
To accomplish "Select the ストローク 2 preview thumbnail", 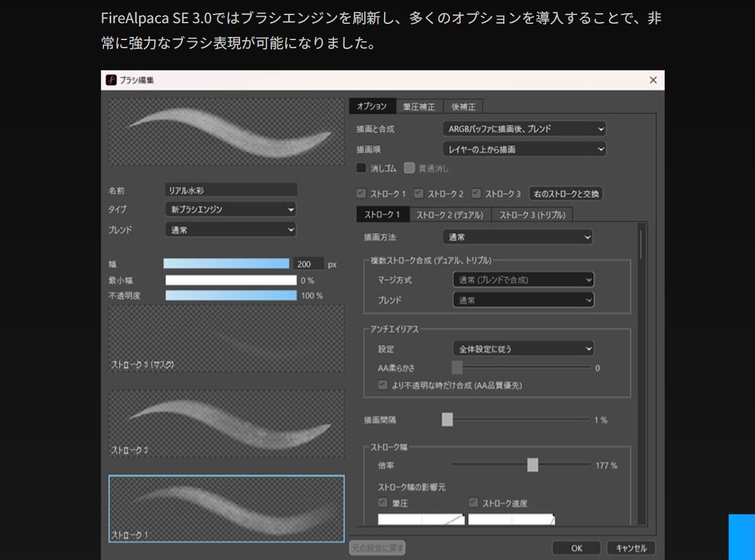I will 226,423.
